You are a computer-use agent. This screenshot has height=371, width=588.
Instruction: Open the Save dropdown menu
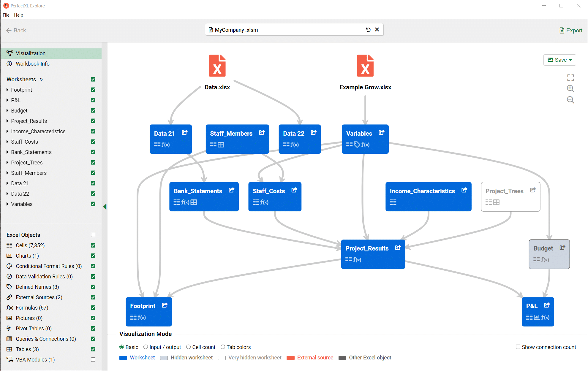pos(560,60)
